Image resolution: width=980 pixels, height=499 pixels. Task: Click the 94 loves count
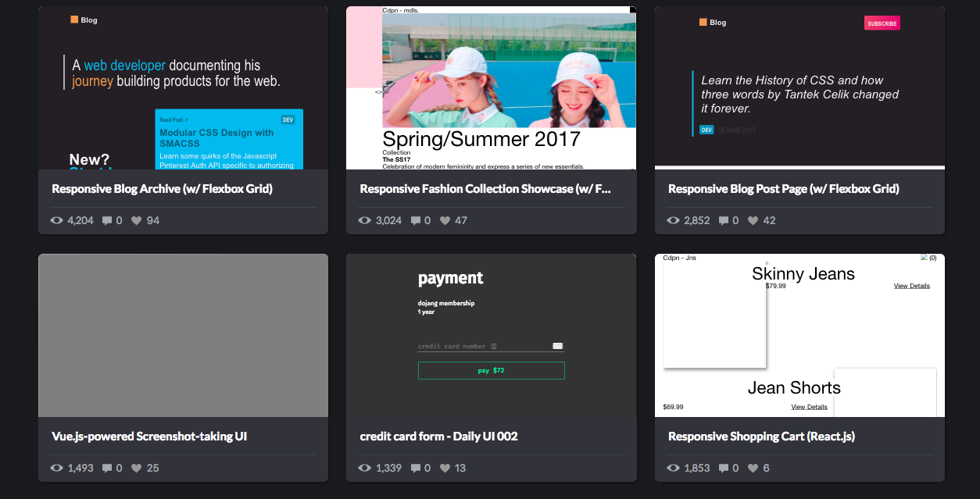(x=153, y=221)
